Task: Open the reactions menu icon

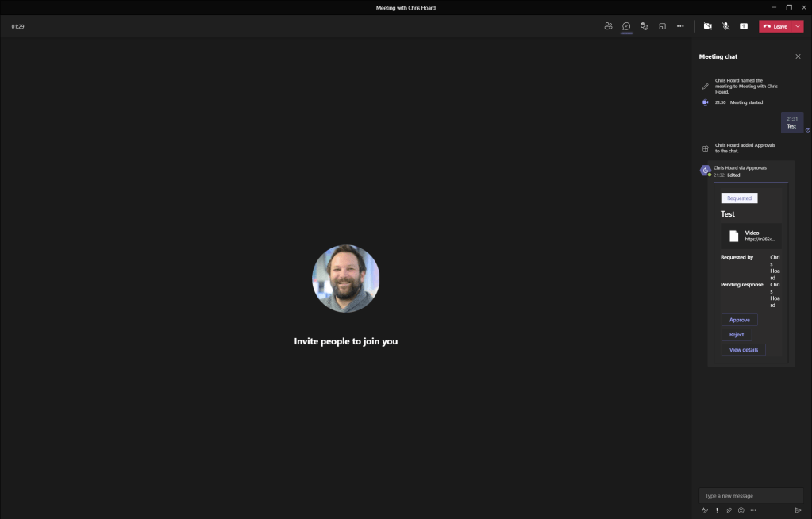Action: click(x=644, y=26)
